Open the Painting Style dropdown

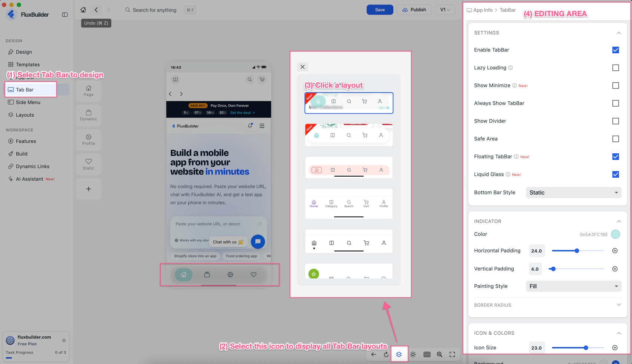coord(573,286)
